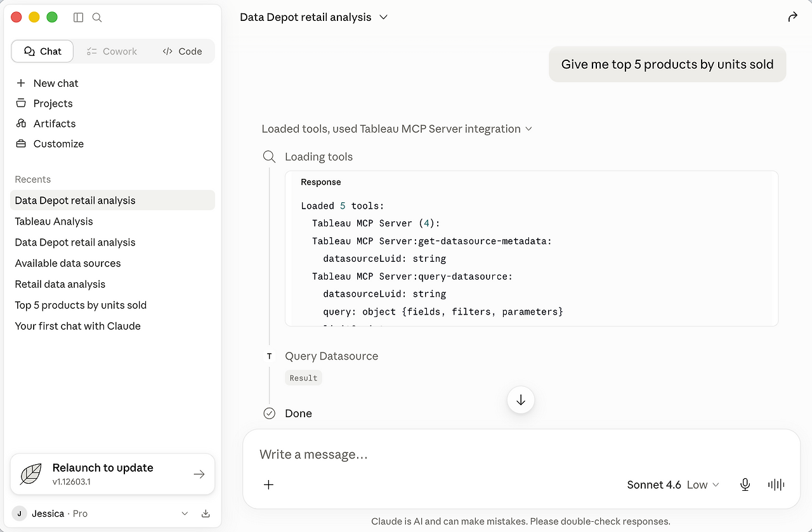Click the Projects folder icon
The height and width of the screenshot is (532, 812).
tap(21, 103)
